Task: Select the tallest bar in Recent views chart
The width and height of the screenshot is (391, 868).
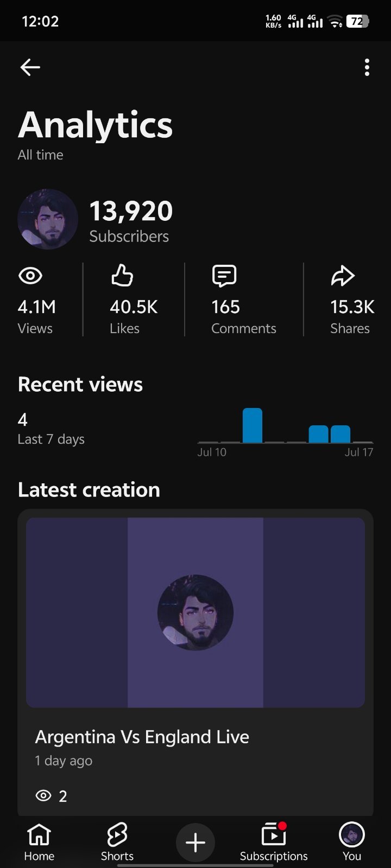Action: pyautogui.click(x=253, y=425)
